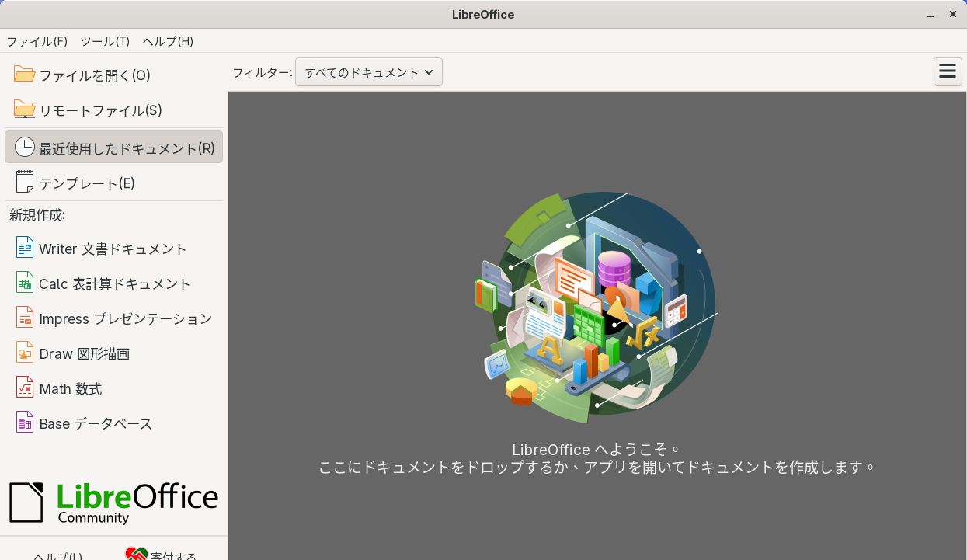The image size is (967, 560).
Task: Open the ファイル(F) menu
Action: coord(37,41)
